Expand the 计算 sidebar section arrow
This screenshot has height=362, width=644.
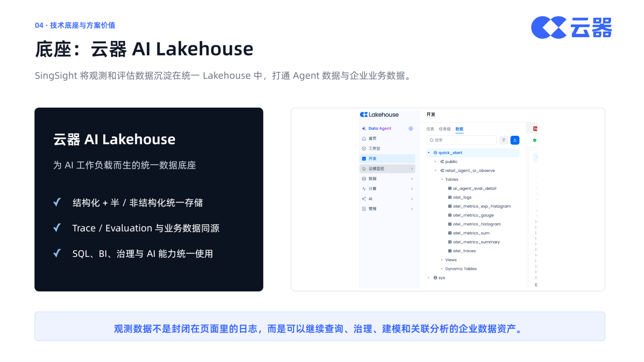[412, 189]
